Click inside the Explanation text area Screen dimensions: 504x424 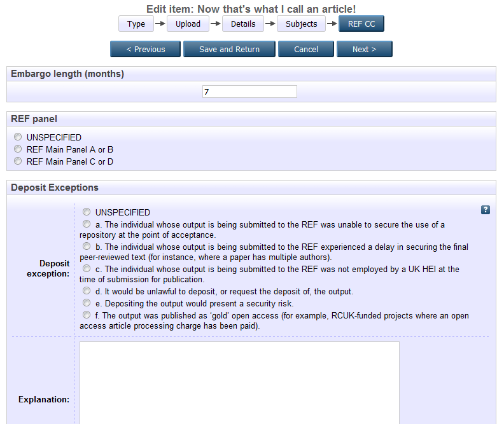click(239, 381)
